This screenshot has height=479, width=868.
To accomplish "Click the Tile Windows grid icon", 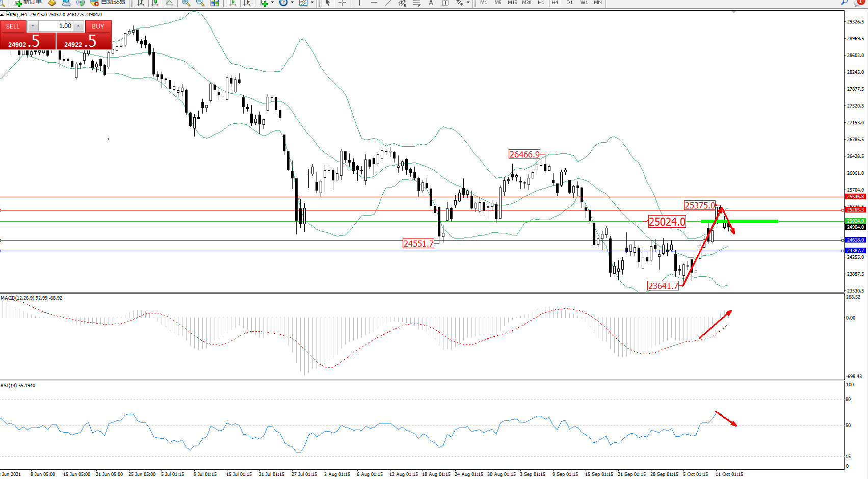I will pyautogui.click(x=215, y=3).
